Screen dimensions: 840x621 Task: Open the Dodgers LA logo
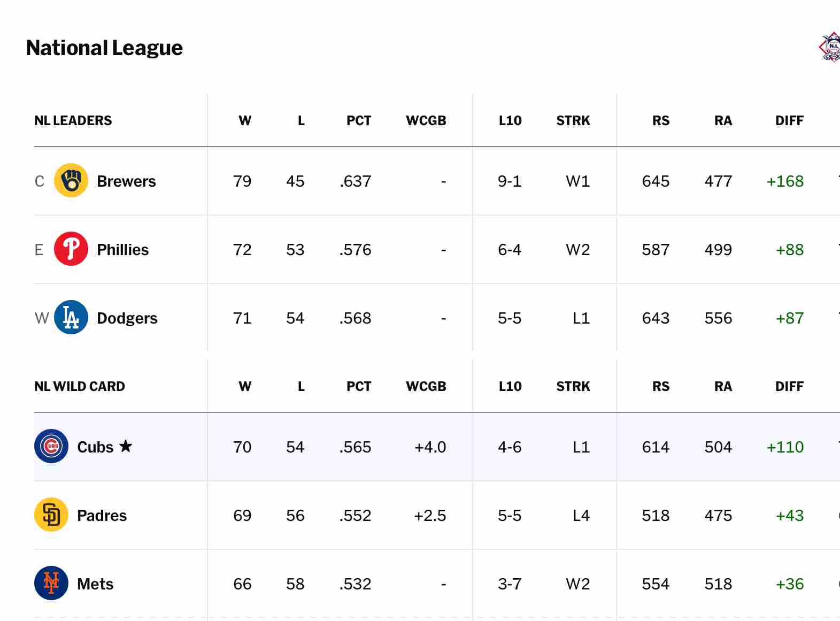[71, 317]
